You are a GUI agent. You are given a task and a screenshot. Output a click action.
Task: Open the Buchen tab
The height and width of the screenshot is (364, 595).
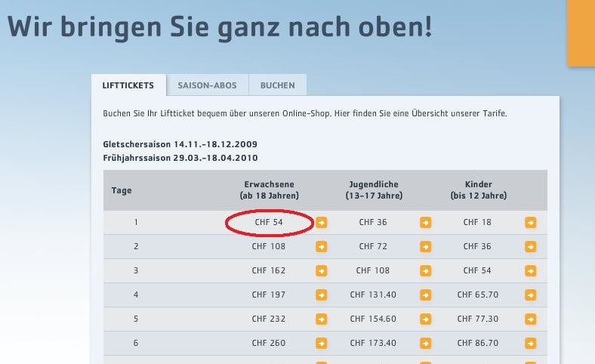point(277,85)
